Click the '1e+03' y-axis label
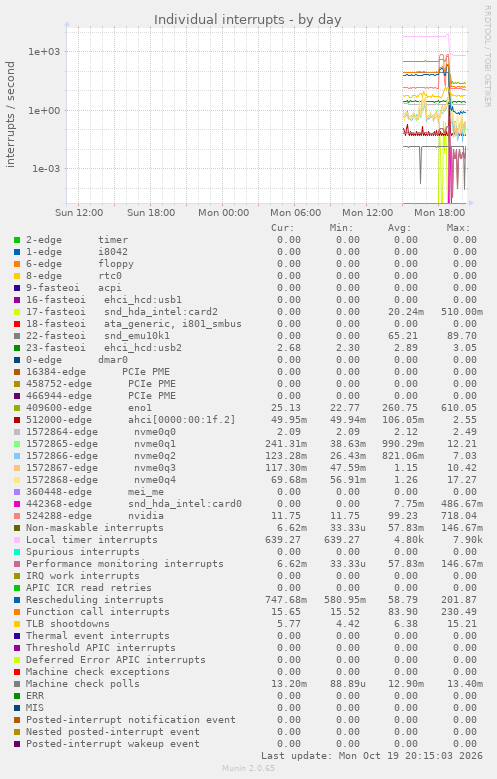Image resolution: width=497 pixels, height=779 pixels. click(x=44, y=52)
